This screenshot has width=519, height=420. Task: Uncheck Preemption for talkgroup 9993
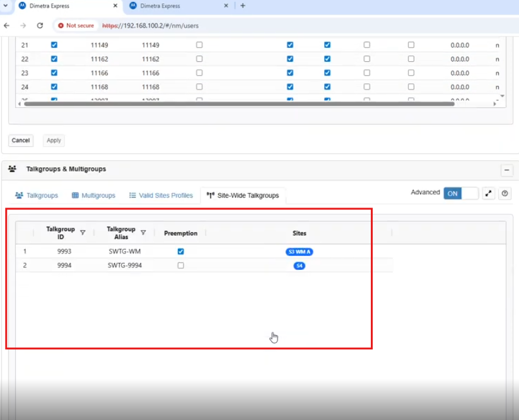point(181,252)
